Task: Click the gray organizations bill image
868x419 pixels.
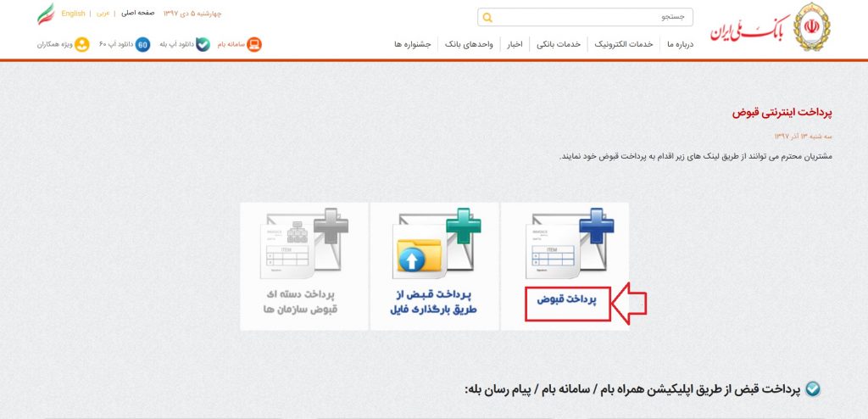Action: click(304, 244)
